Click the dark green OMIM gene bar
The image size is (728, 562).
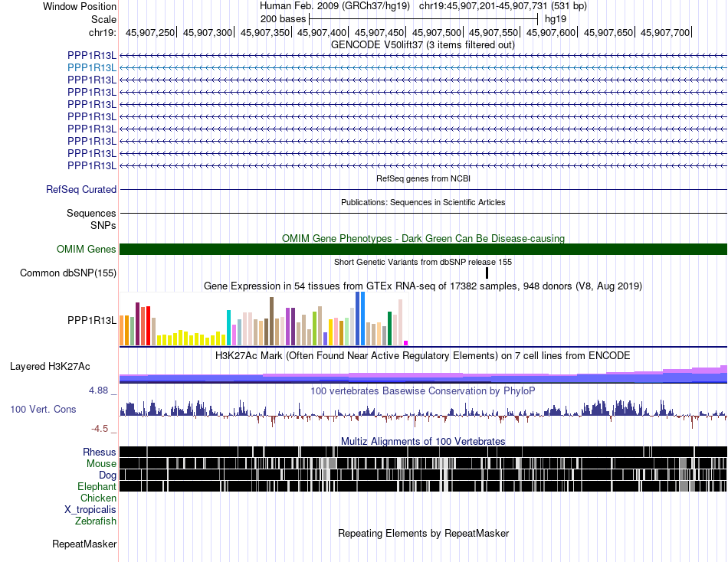coord(423,249)
